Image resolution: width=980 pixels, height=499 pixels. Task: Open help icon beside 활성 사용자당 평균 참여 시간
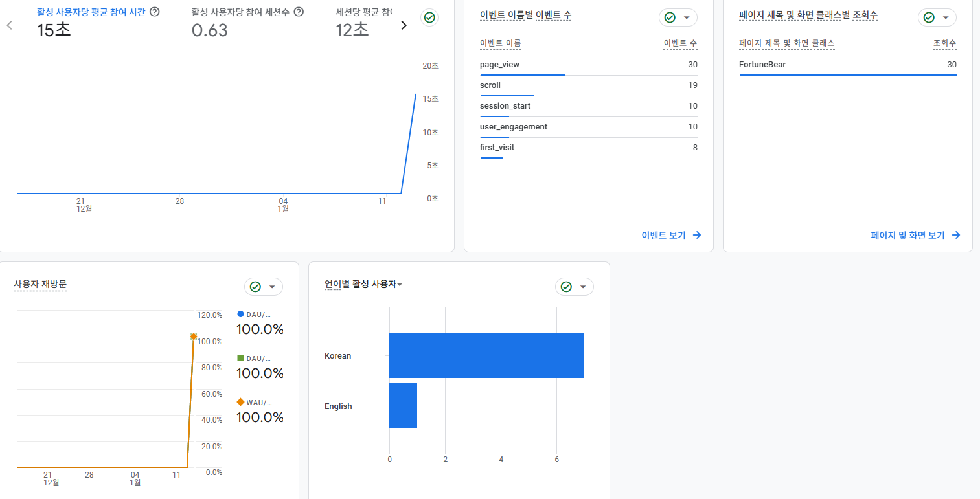[155, 12]
